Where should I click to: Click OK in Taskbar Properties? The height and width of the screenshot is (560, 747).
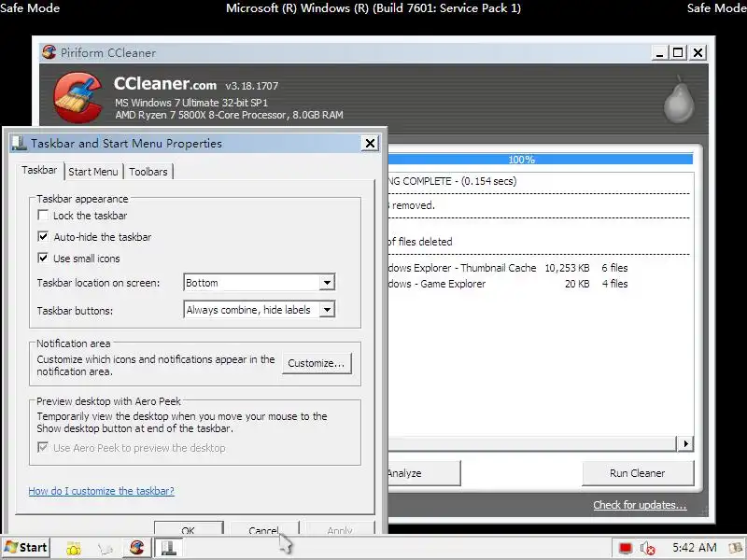(x=189, y=528)
